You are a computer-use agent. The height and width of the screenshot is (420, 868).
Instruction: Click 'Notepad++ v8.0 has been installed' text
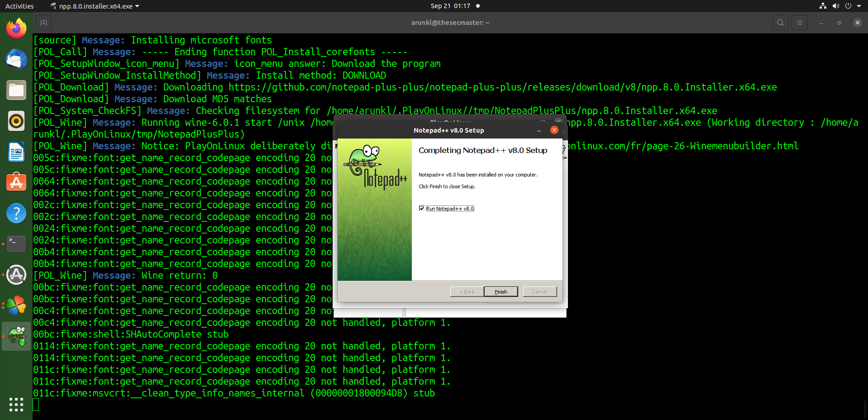point(478,175)
